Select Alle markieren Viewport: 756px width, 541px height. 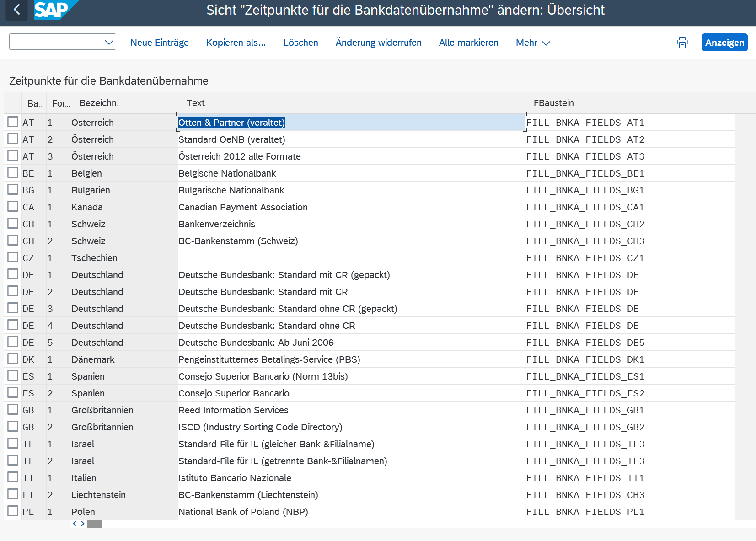coord(468,43)
